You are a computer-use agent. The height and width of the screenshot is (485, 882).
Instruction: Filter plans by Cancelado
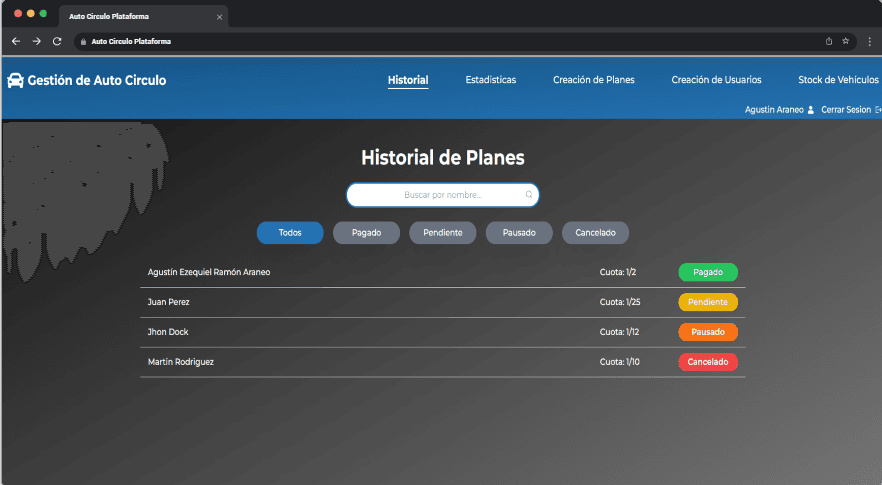[595, 233]
